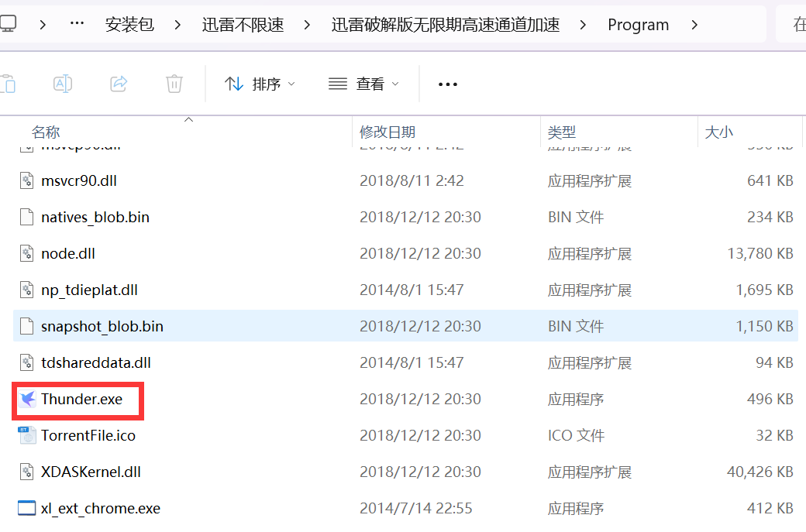The image size is (806, 532).
Task: Open the View (查看) dropdown
Action: pos(364,84)
